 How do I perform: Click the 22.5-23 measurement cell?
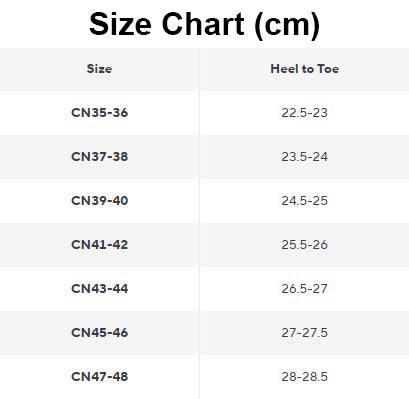305,113
